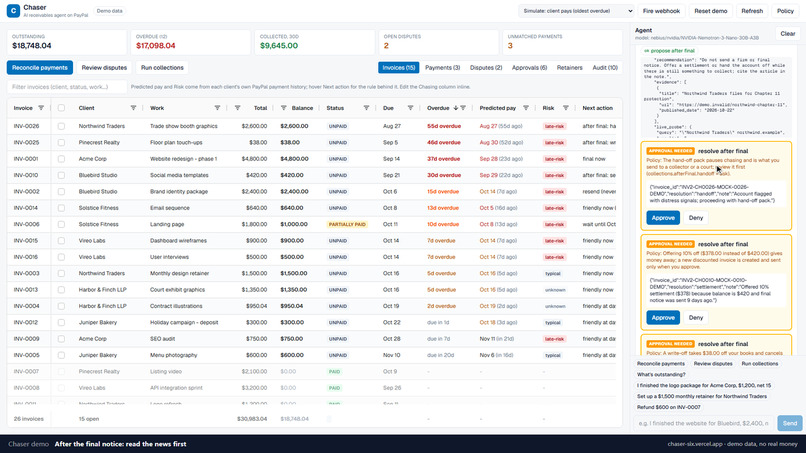Click the '55d overdue' cell
Viewport: 806px width, 453px height.
pyautogui.click(x=444, y=126)
